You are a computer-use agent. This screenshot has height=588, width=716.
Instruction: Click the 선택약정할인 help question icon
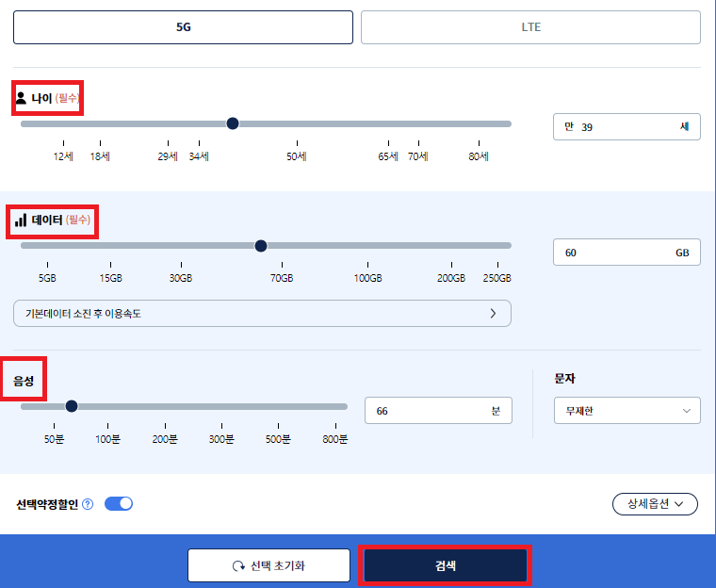point(88,504)
